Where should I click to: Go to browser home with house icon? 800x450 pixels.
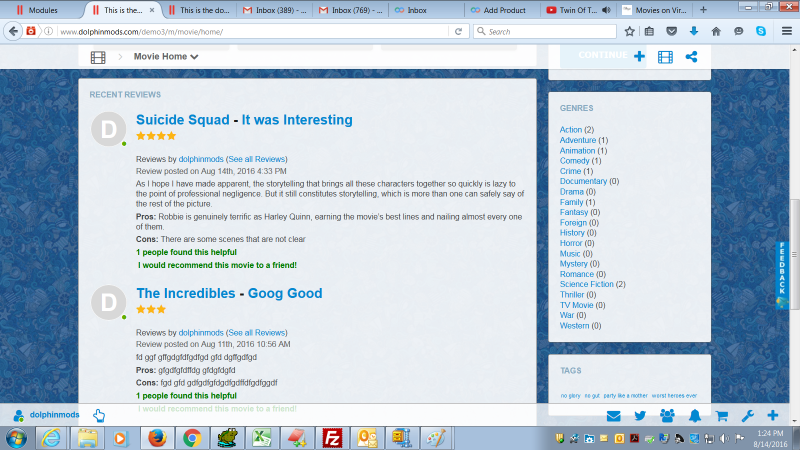716,32
